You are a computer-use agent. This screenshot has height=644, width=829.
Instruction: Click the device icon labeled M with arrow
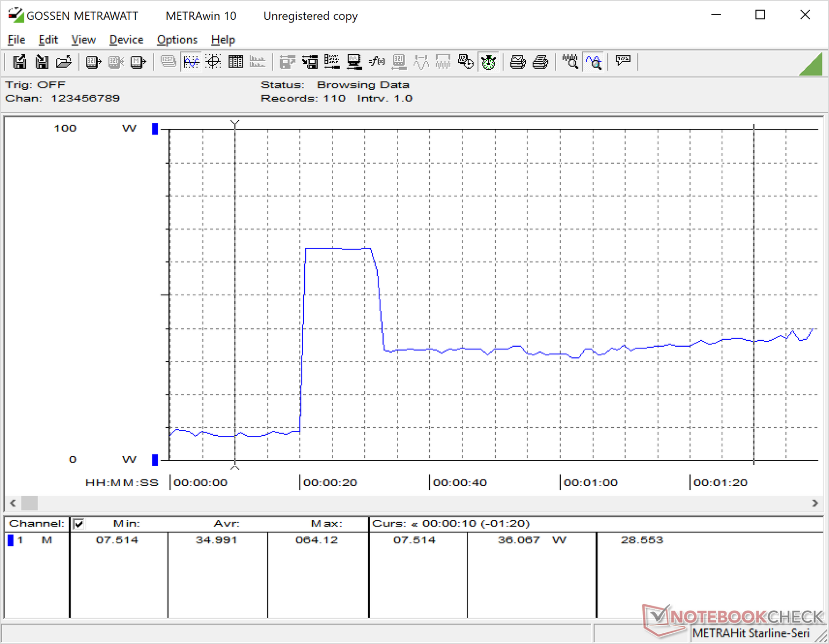pyautogui.click(x=138, y=62)
